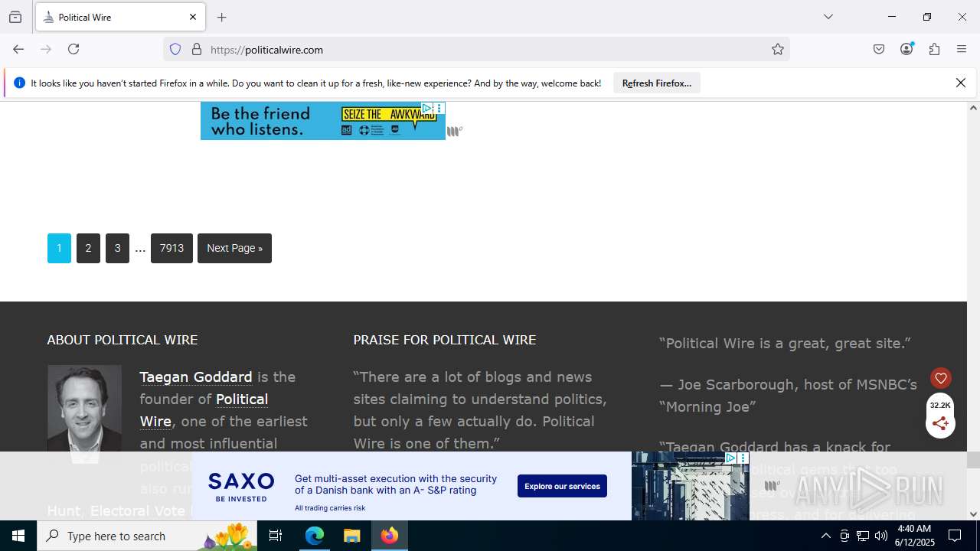View site security lock icon
This screenshot has width=980, height=551.
point(197,49)
